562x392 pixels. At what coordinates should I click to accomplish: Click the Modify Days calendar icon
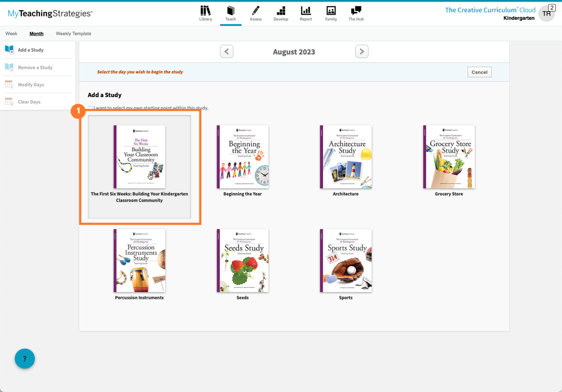(9, 84)
